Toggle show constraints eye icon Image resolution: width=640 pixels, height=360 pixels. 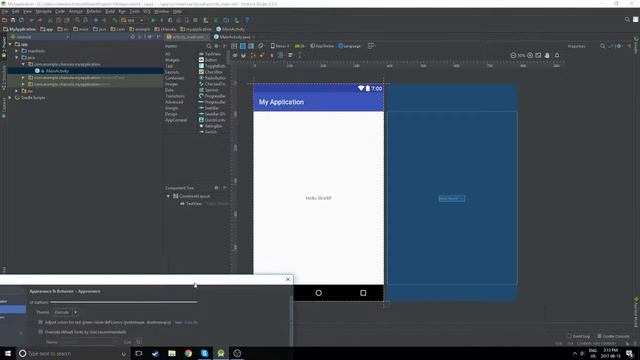click(x=235, y=55)
